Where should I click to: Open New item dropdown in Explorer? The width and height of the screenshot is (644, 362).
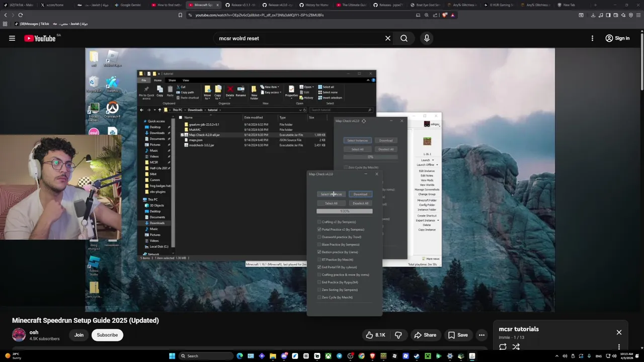click(270, 87)
